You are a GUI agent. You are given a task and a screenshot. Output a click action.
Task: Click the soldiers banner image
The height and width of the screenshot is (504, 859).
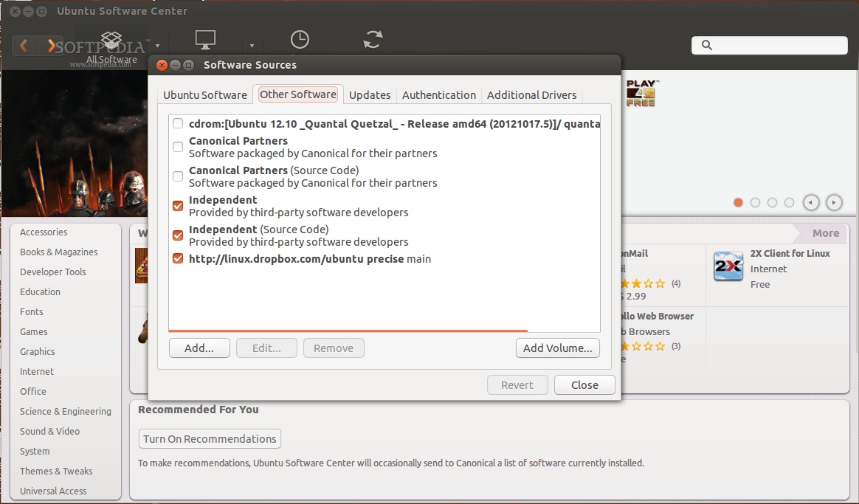click(x=75, y=144)
